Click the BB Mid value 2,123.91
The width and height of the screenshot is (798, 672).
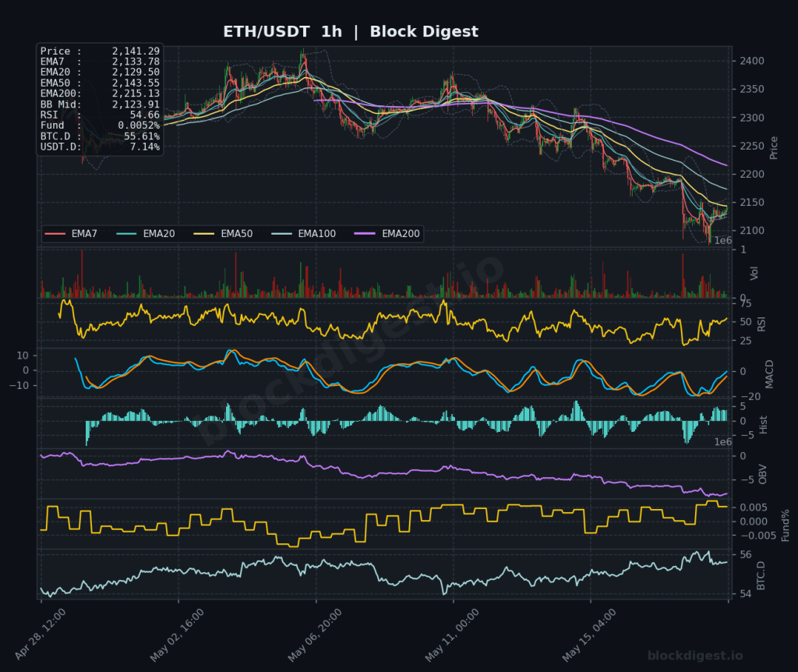click(x=136, y=104)
